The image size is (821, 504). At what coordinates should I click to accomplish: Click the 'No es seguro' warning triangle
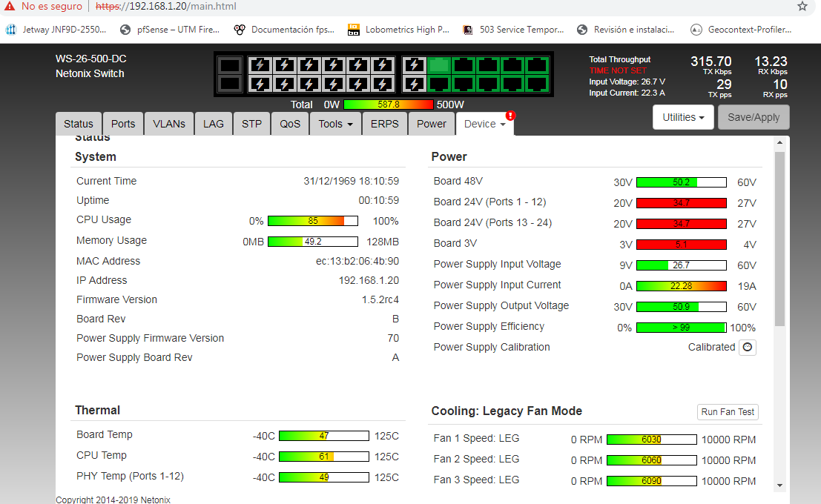point(10,6)
